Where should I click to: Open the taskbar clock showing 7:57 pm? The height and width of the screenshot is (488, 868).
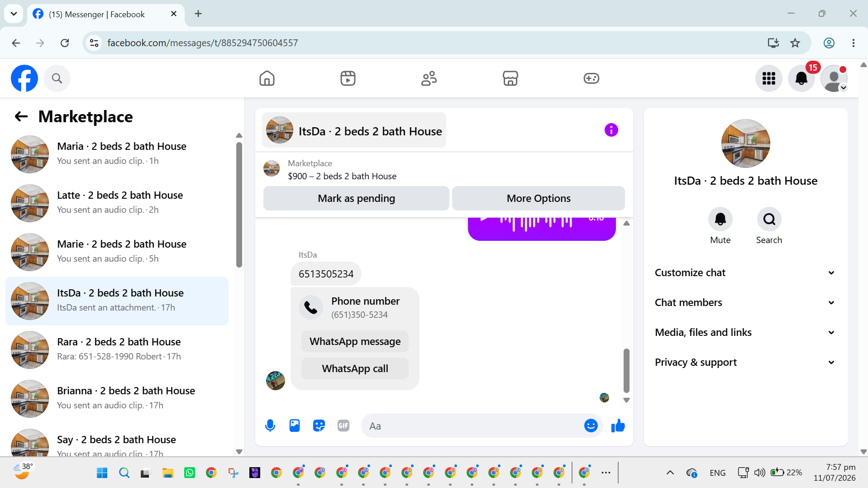pyautogui.click(x=835, y=473)
